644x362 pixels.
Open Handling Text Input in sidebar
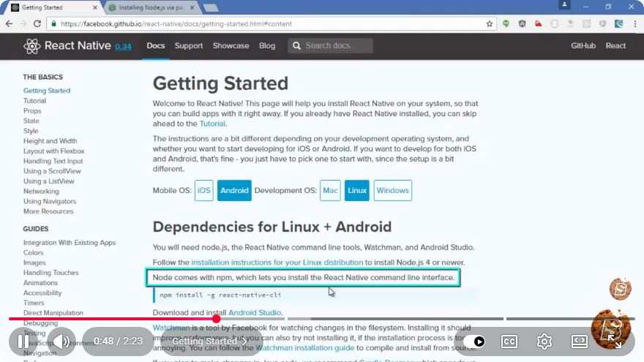pos(53,161)
